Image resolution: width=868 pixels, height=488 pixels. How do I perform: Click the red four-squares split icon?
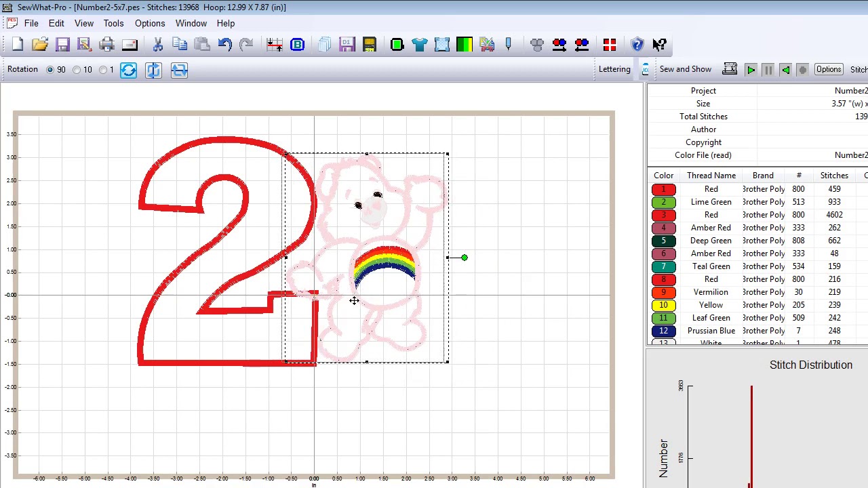pos(610,45)
